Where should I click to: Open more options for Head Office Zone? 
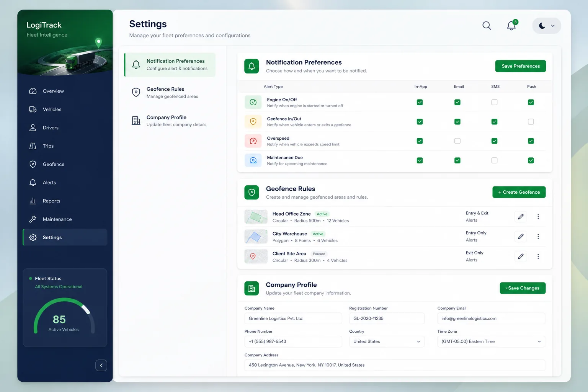(x=538, y=217)
